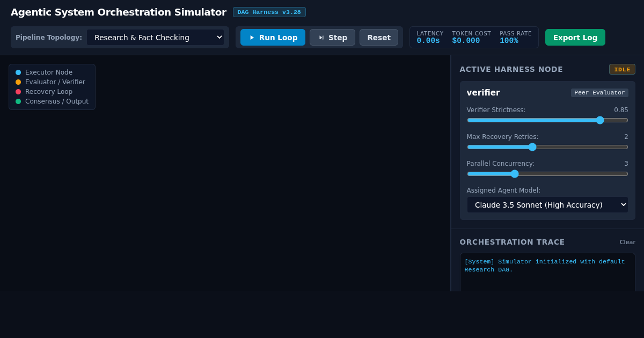644x338 pixels.
Task: Click the TOKEN COST value $0.000
Action: pos(466,41)
